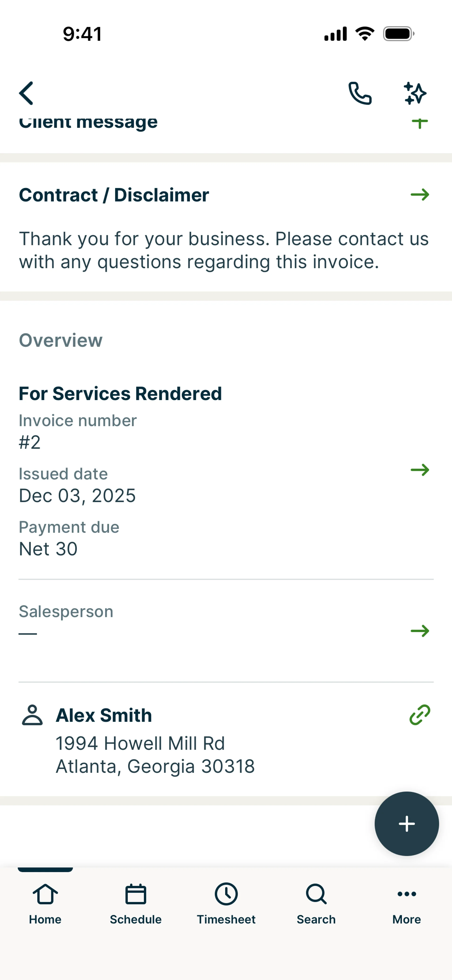Tap the Contract / Disclaimer heading
The width and height of the screenshot is (452, 980).
[x=114, y=195]
